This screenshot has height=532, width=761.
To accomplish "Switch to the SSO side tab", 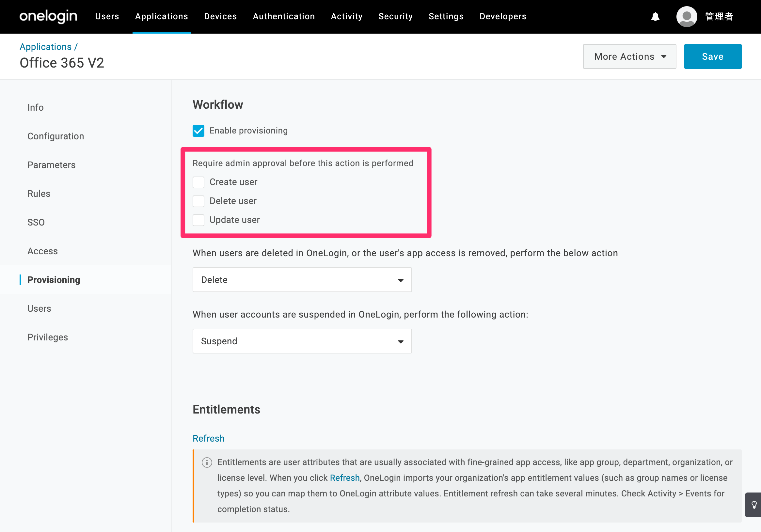I will [36, 223].
